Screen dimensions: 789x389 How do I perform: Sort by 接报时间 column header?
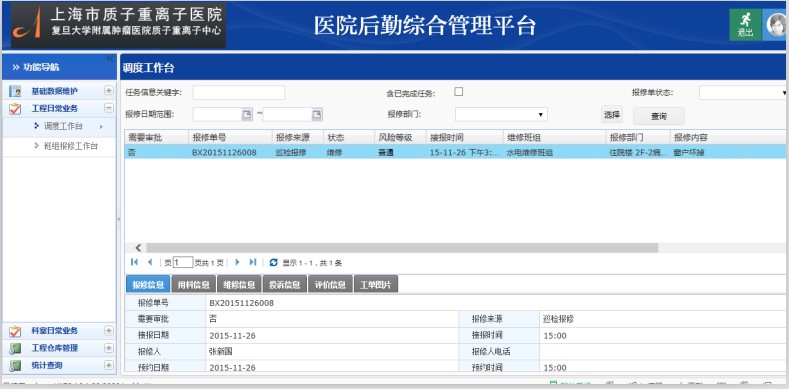464,137
